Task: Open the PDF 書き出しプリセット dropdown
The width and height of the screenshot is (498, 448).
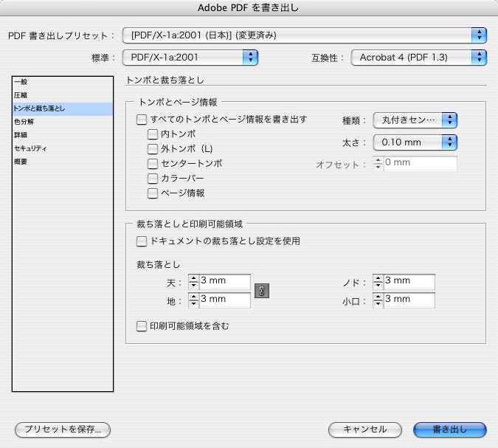Action: (304, 35)
